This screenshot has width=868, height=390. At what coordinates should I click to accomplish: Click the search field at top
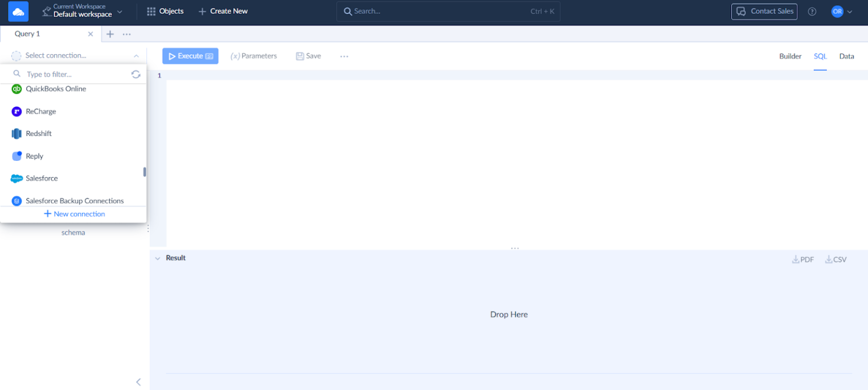pyautogui.click(x=448, y=11)
